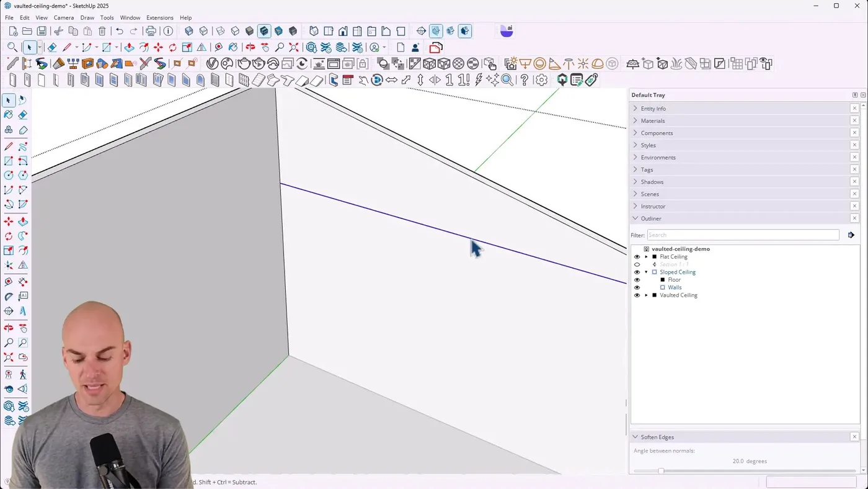Select Floor in the Outliner tree
This screenshot has height=489, width=868.
pyautogui.click(x=674, y=280)
